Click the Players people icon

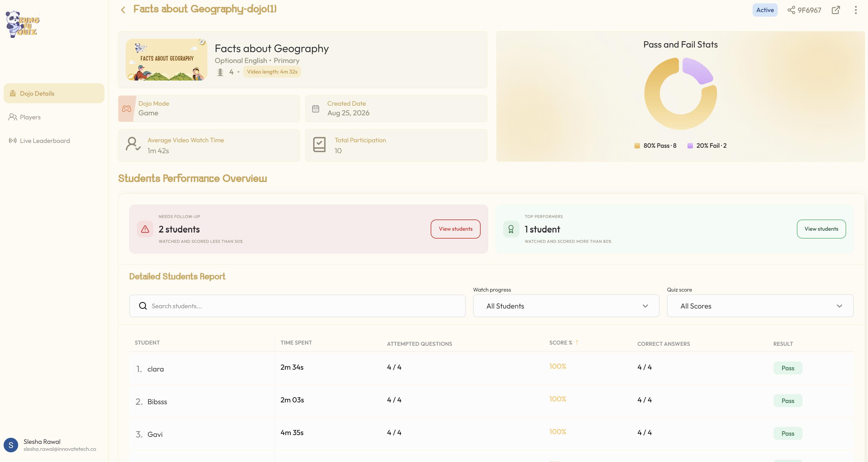click(13, 117)
